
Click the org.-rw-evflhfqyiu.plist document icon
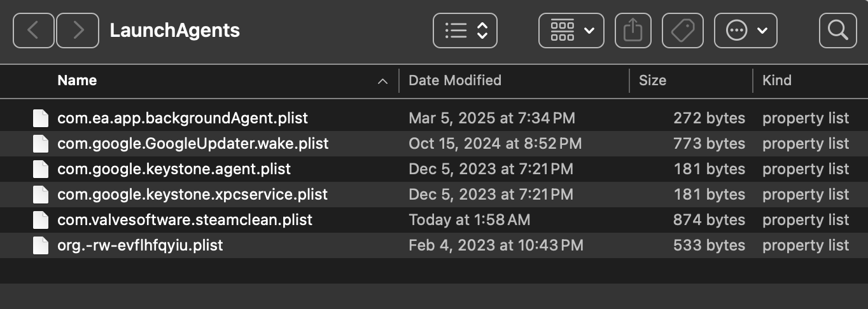click(x=41, y=245)
